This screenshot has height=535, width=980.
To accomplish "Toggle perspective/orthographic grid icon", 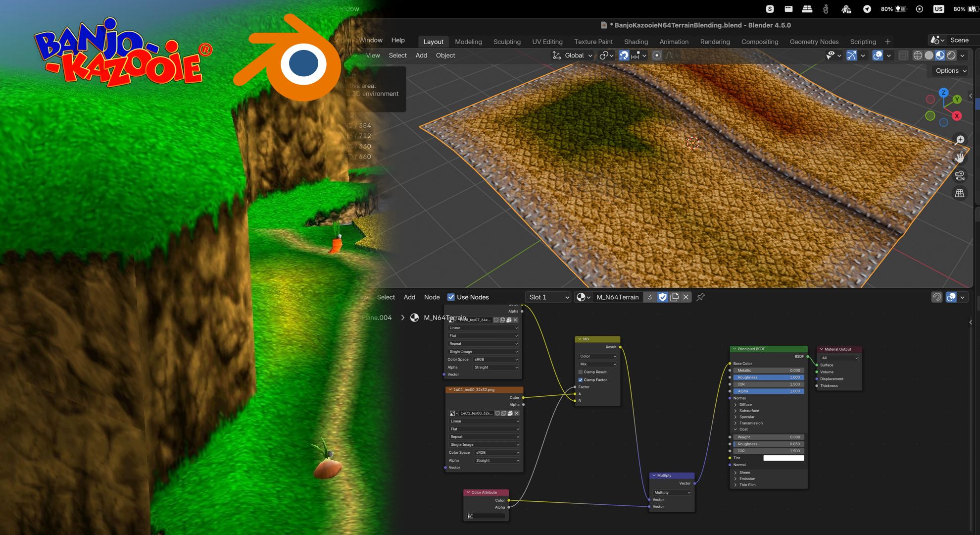I will click(x=960, y=193).
